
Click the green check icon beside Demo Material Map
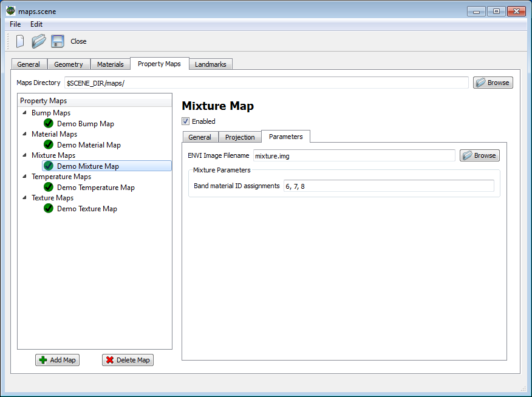tap(48, 144)
